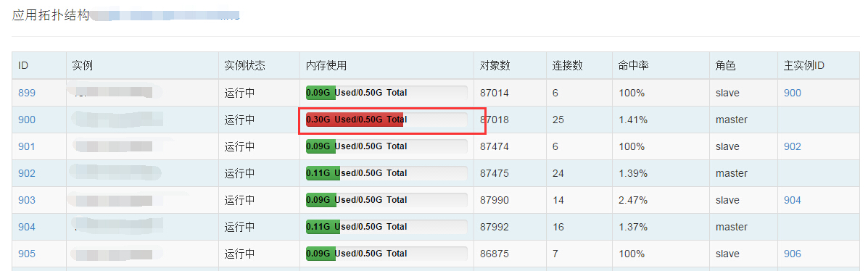Select 运行中 status in row 900
Screen dimensions: 868x271
(240, 120)
